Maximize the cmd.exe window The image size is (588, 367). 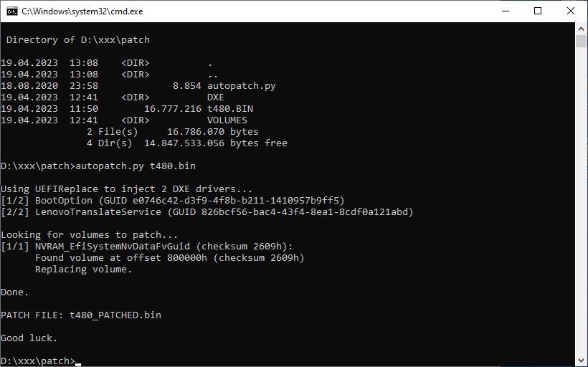(x=538, y=11)
